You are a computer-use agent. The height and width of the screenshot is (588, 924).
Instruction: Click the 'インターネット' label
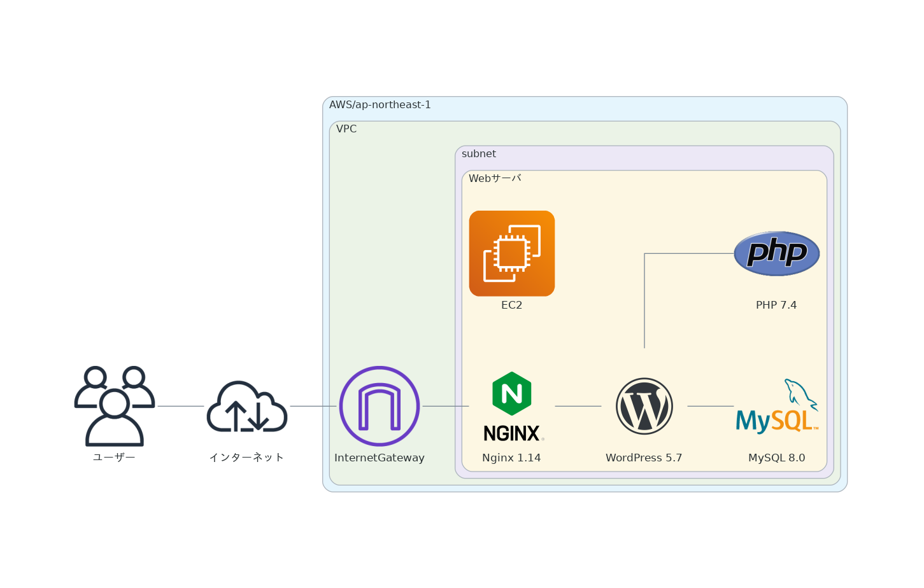(x=247, y=458)
